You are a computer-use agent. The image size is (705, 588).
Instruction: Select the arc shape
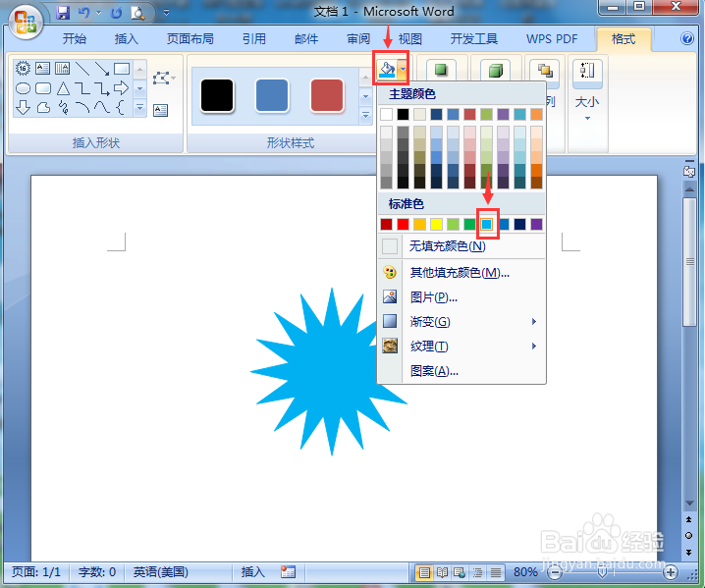coord(82,107)
